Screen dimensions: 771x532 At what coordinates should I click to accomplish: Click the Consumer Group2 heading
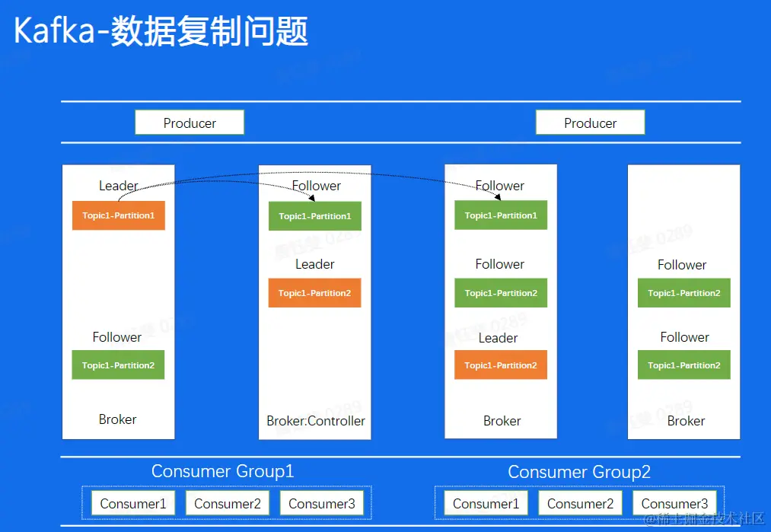(x=579, y=472)
